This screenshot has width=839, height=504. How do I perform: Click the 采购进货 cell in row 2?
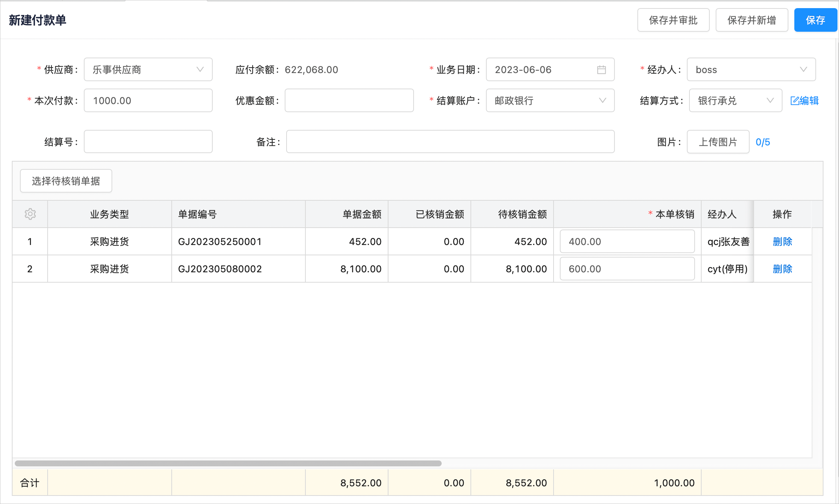110,269
